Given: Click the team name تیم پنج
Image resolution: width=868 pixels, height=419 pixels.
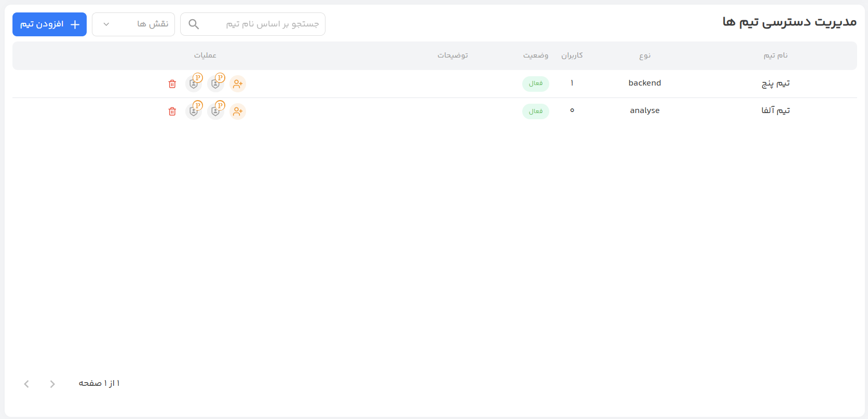Looking at the screenshot, I should (776, 83).
